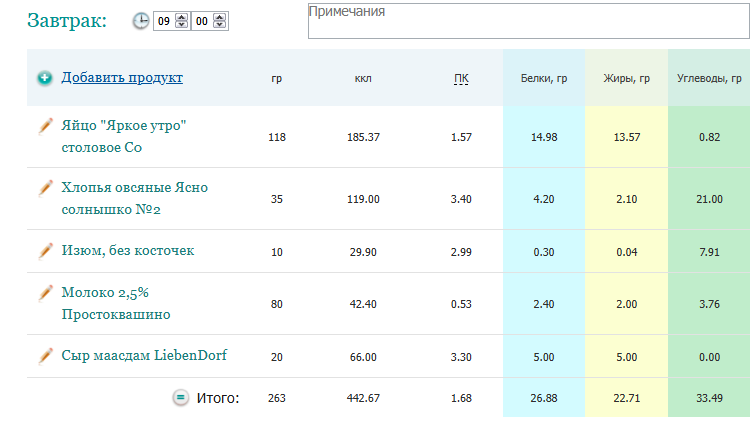Decrease hours with the down arrow
This screenshot has width=750, height=424.
(x=182, y=24)
